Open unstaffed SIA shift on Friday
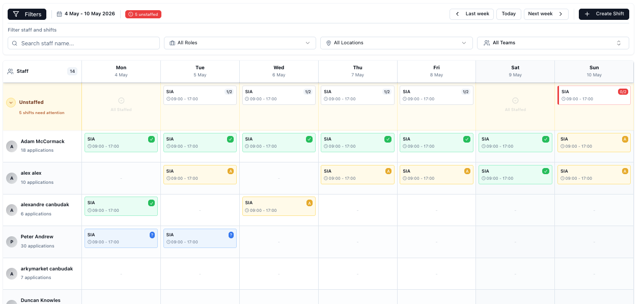 436,95
